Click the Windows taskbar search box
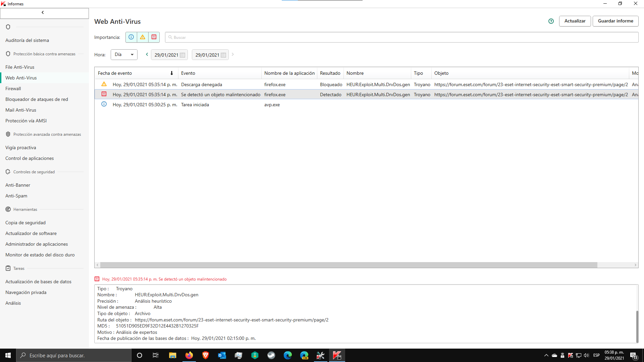Viewport: 644px width, 362px height. pos(74,355)
